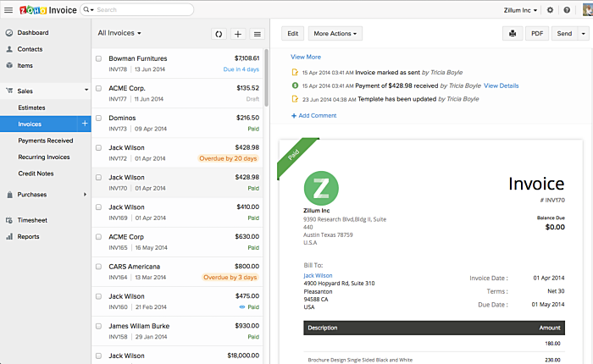The width and height of the screenshot is (593, 364).
Task: Click the payment received green icon
Action: 295,85
